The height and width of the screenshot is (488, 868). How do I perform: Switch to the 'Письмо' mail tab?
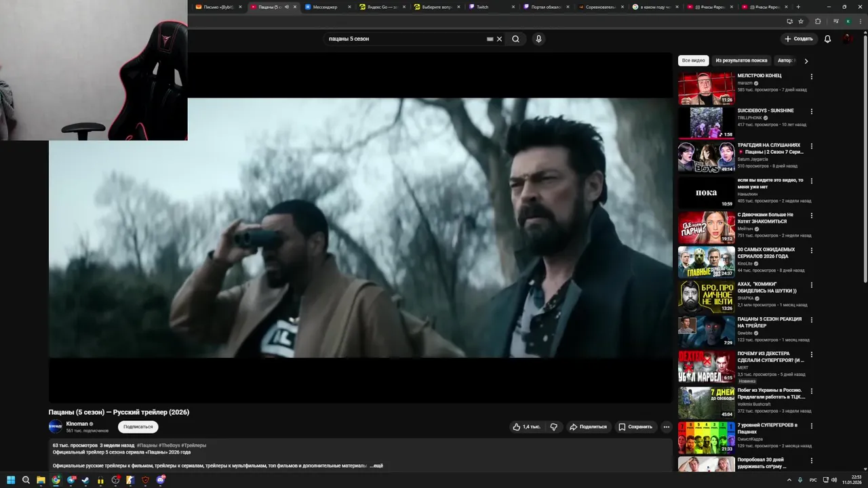(218, 7)
